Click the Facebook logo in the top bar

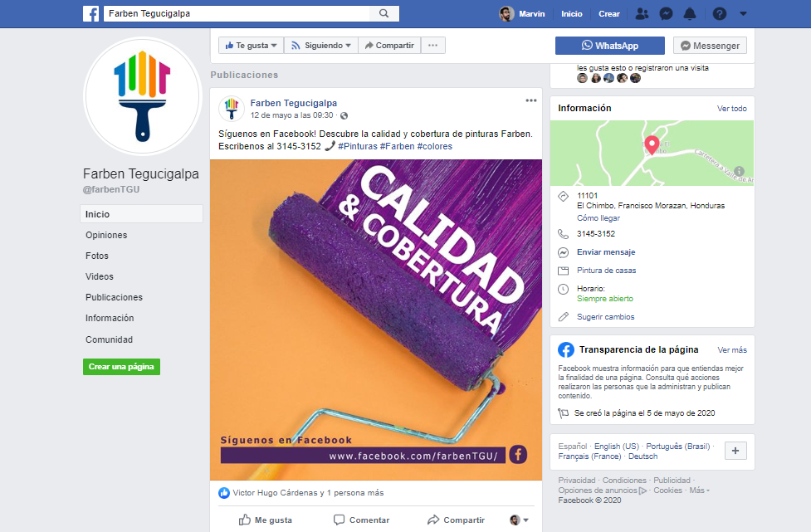[x=90, y=13]
